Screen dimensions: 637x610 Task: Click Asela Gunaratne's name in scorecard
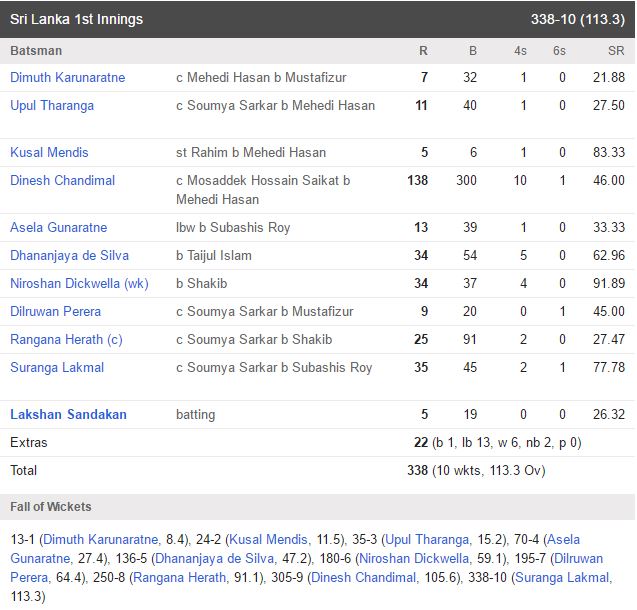58,227
